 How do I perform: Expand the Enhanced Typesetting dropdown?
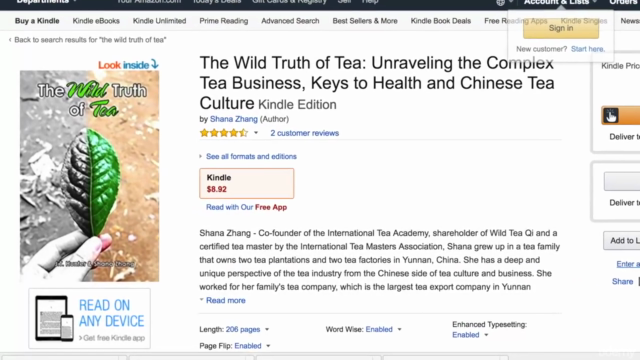486,335
